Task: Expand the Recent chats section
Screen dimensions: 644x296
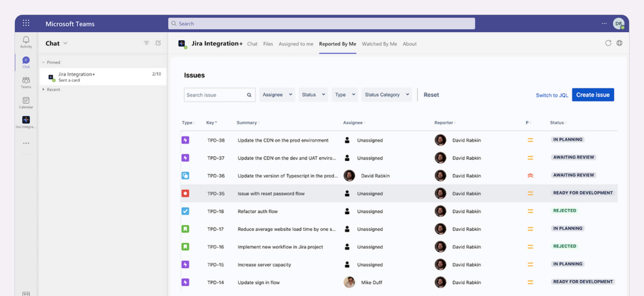Action: click(51, 89)
